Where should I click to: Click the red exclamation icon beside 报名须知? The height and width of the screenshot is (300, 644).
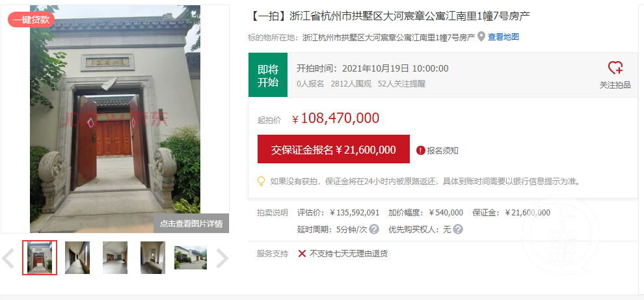tap(420, 150)
